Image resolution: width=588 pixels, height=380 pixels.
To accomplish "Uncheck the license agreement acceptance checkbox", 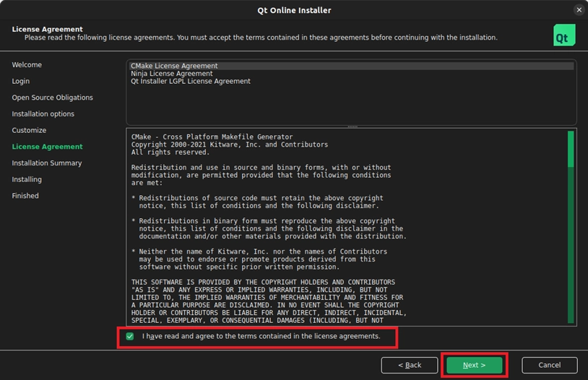I will 130,337.
